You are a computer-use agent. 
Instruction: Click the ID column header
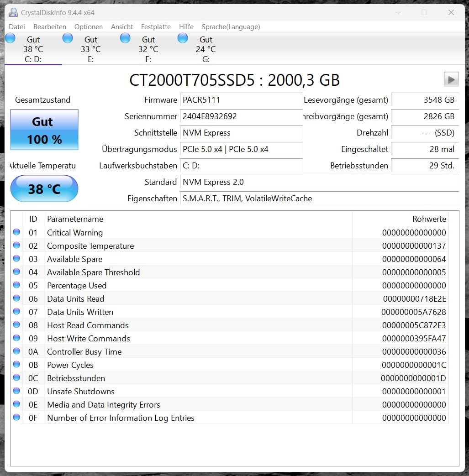(x=33, y=219)
